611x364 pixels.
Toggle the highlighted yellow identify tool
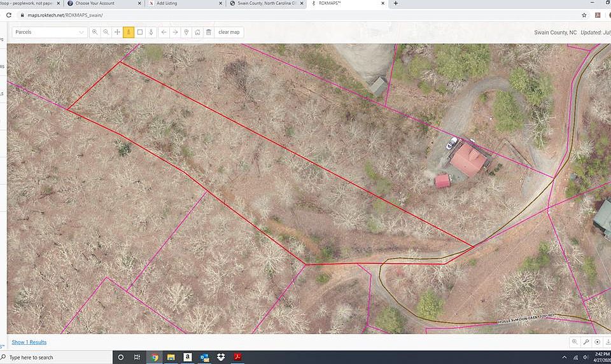129,32
